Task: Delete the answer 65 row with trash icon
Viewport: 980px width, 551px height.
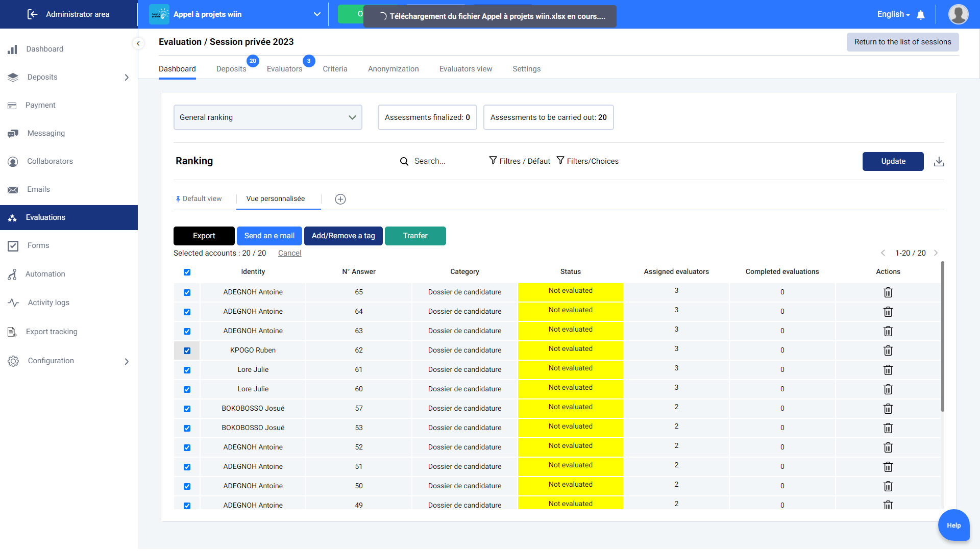Action: (x=888, y=292)
